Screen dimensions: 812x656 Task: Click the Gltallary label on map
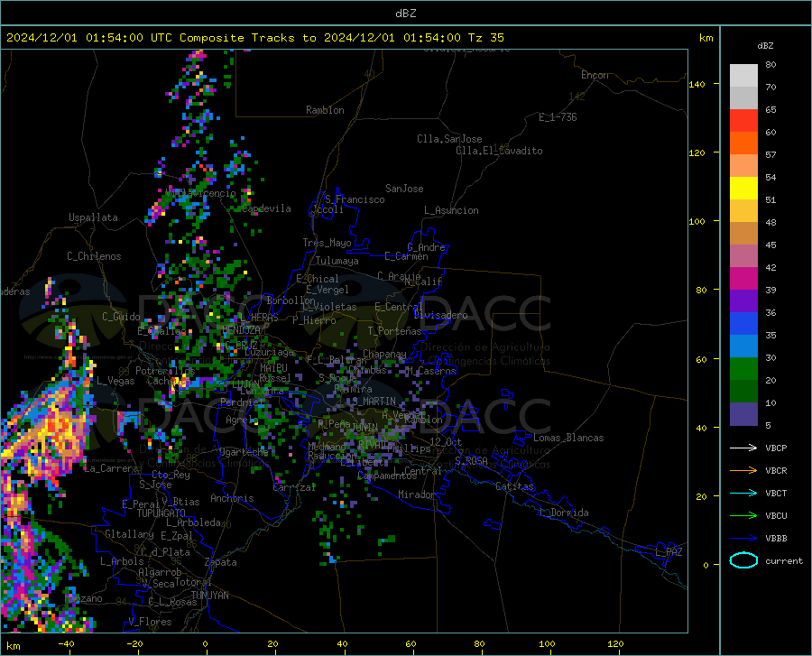pos(129,534)
